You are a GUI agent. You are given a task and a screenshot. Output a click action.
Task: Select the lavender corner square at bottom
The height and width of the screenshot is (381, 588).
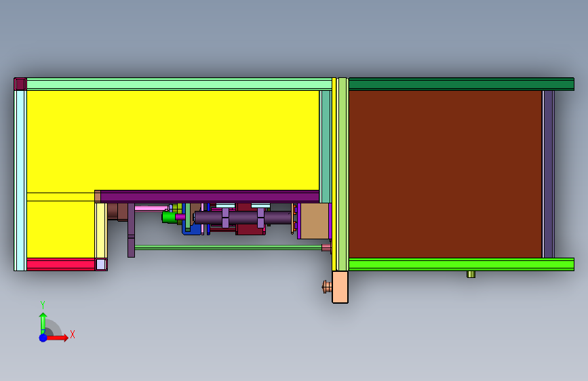pos(101,264)
